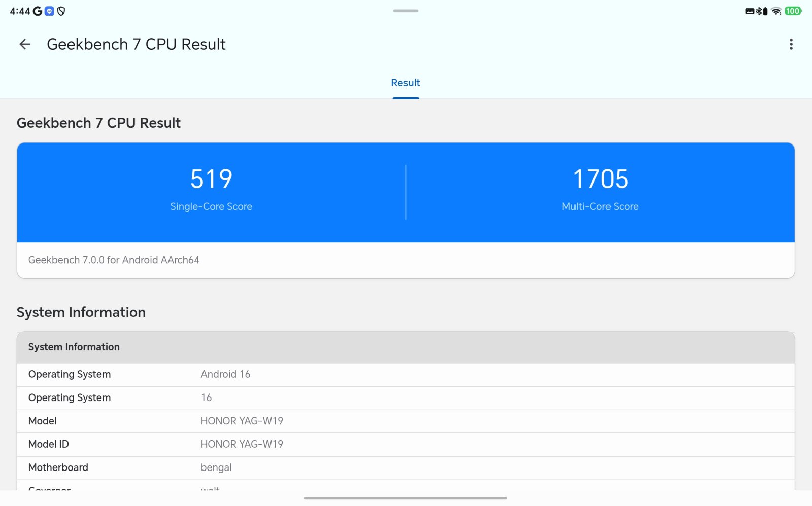Tap the System Information table header
812x506 pixels.
pyautogui.click(x=405, y=347)
